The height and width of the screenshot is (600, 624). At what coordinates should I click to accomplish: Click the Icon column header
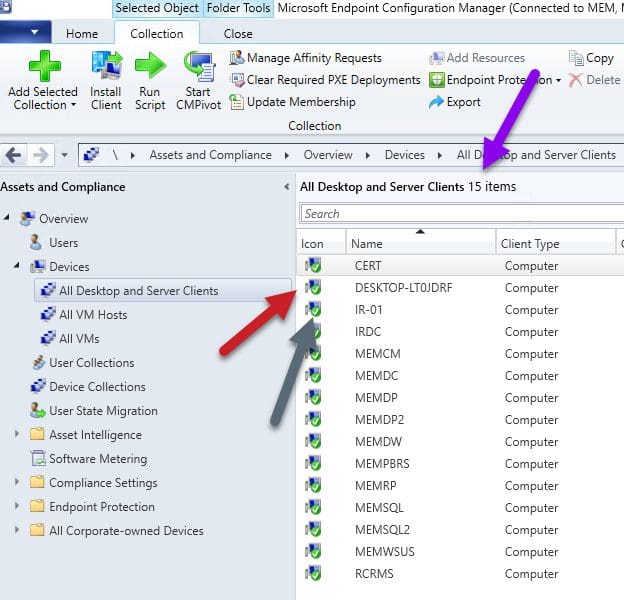pos(321,241)
